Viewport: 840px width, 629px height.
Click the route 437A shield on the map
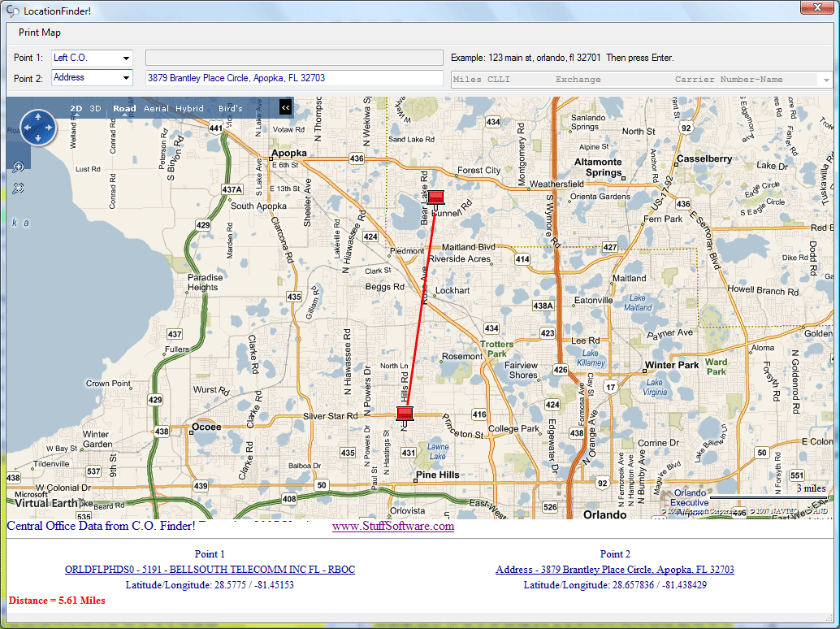(x=232, y=189)
